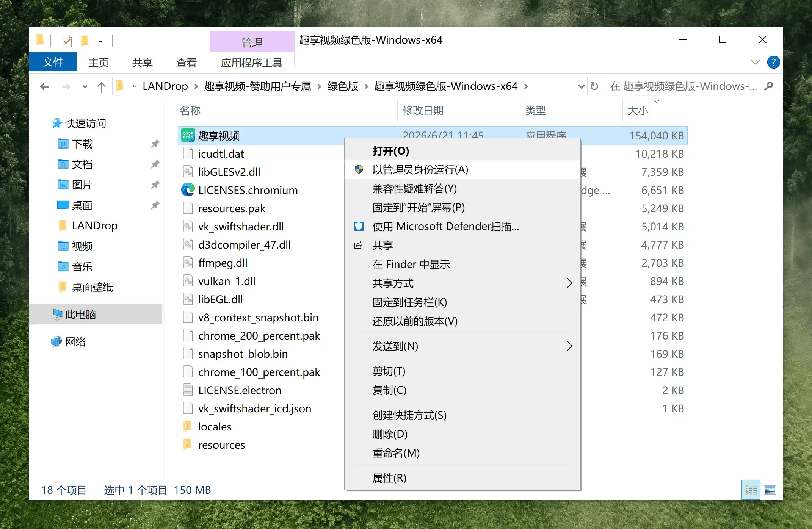Click the 趣享视频 application icon
This screenshot has height=529, width=812.
188,135
